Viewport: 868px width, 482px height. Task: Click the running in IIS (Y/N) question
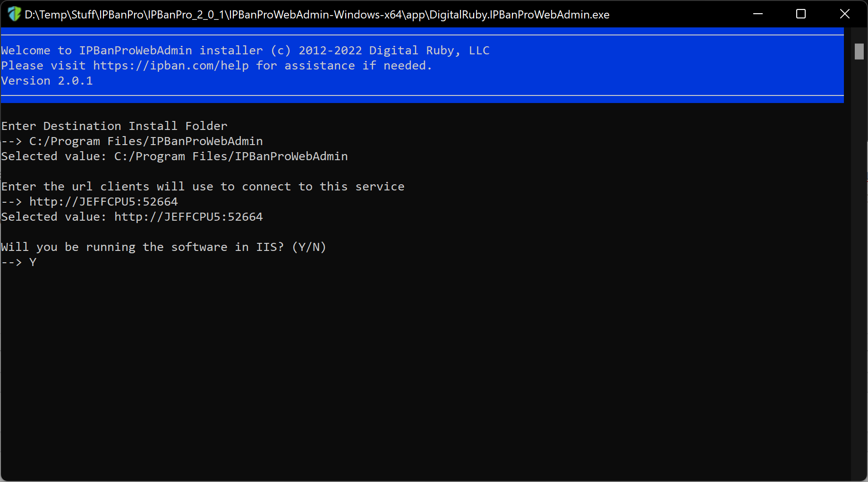[163, 247]
